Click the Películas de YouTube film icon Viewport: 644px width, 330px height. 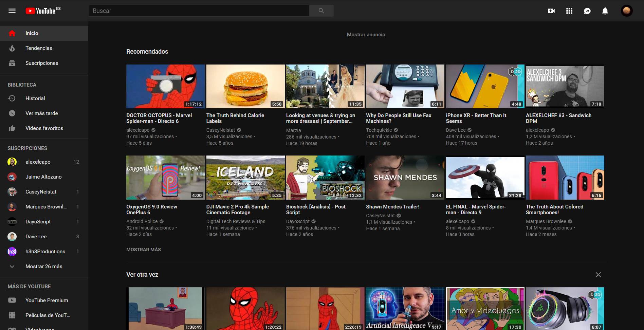click(x=12, y=315)
